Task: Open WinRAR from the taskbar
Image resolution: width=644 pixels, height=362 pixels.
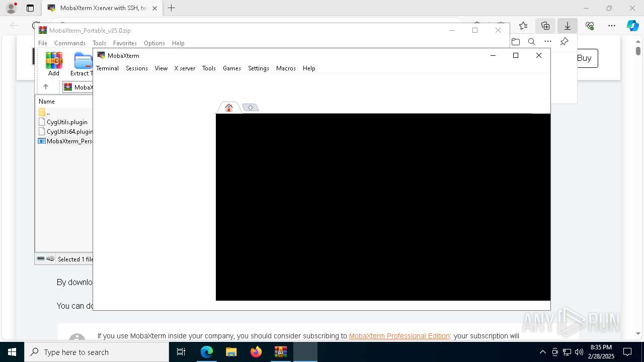Action: pyautogui.click(x=281, y=352)
